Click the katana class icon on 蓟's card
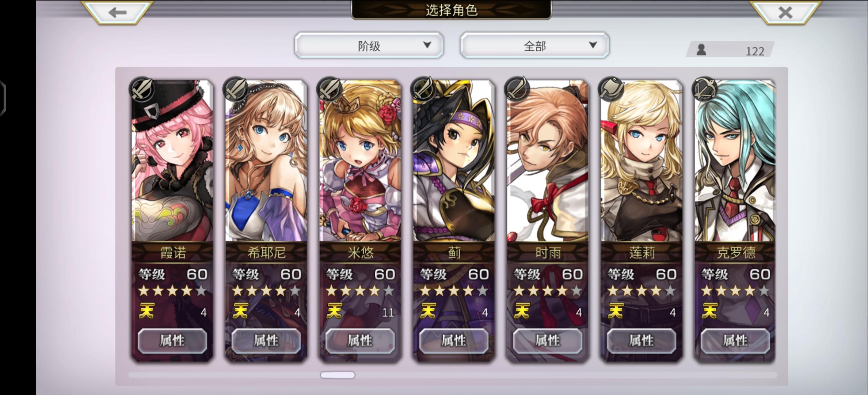868x395 pixels. point(423,89)
